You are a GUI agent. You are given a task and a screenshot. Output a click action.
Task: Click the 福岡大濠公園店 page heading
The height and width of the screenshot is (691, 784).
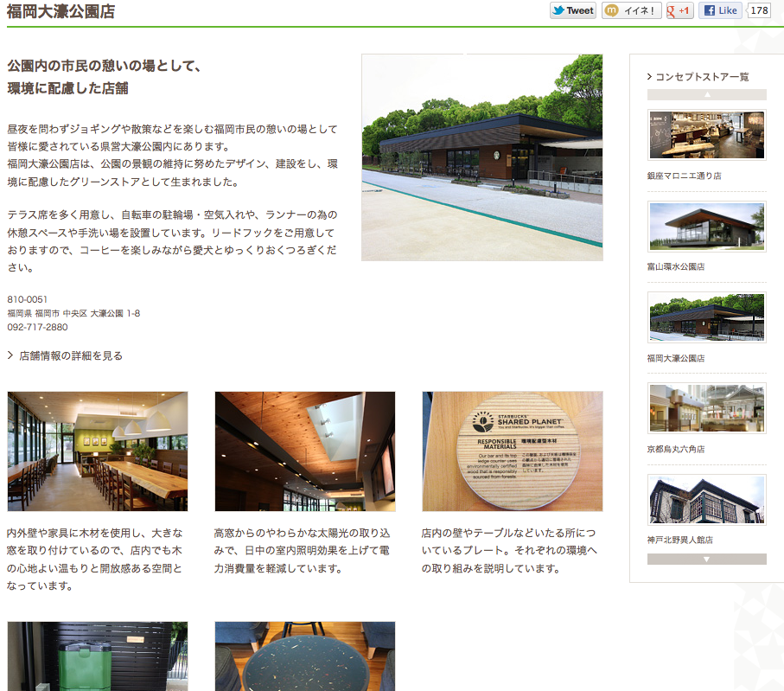(x=61, y=11)
